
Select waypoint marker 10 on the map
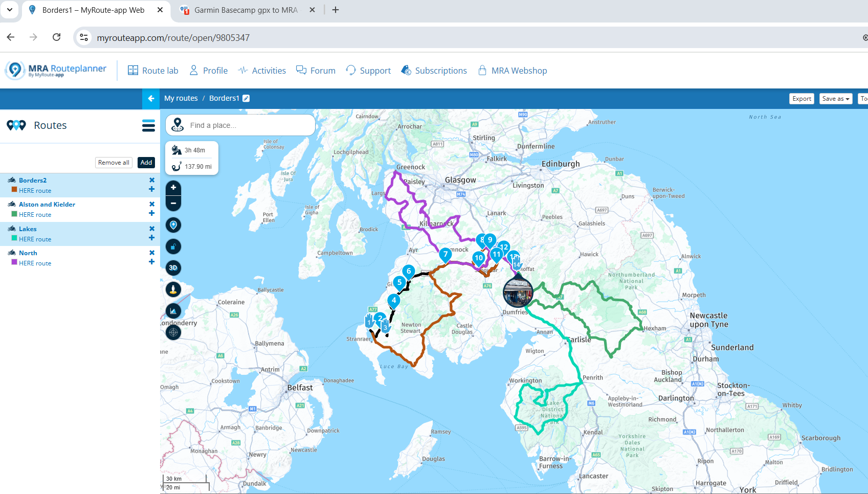point(479,258)
